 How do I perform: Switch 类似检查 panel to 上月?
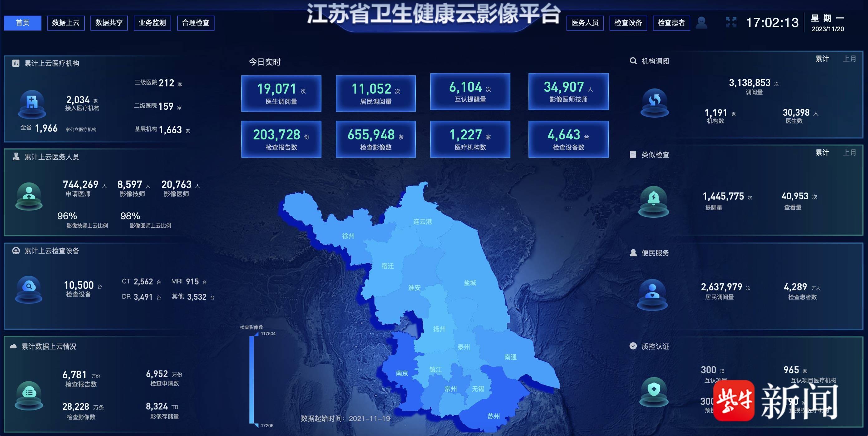tap(849, 153)
